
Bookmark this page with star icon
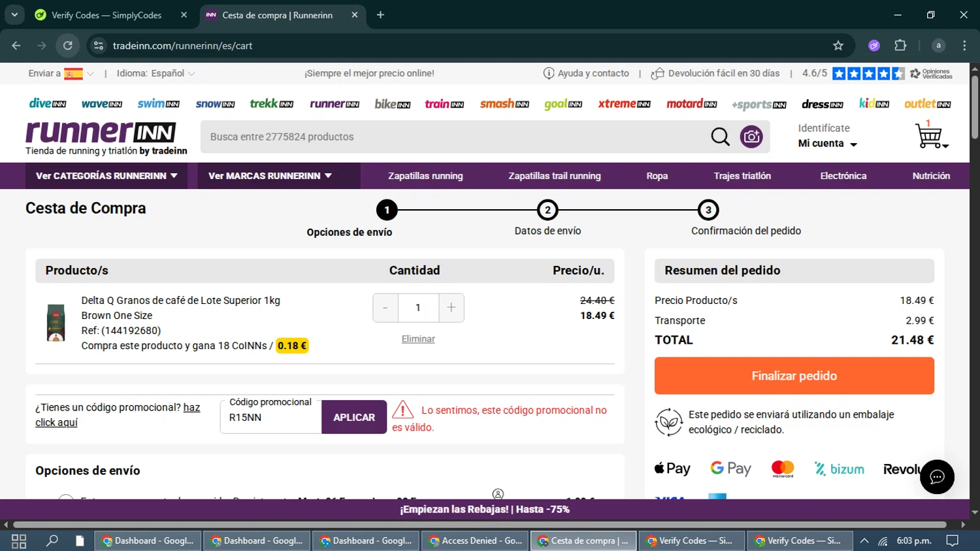pos(838,45)
